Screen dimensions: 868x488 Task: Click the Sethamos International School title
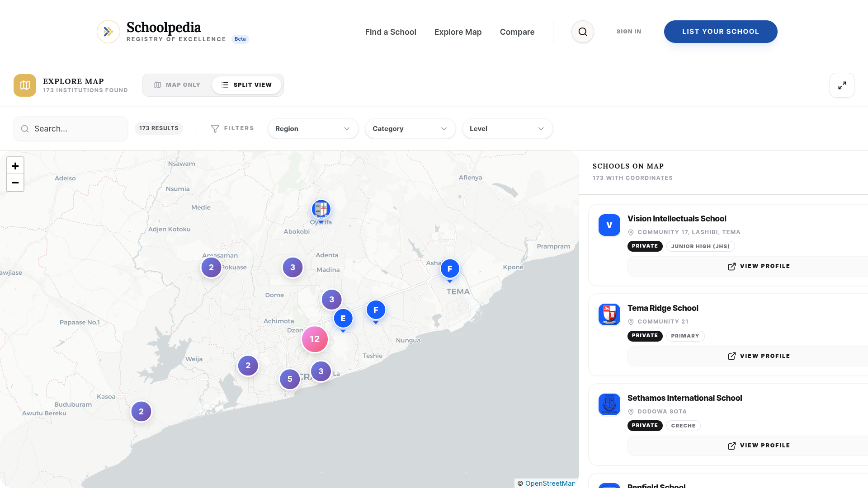click(x=684, y=398)
